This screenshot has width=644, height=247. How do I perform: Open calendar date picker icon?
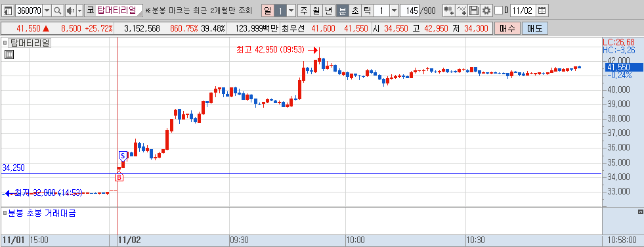click(542, 11)
